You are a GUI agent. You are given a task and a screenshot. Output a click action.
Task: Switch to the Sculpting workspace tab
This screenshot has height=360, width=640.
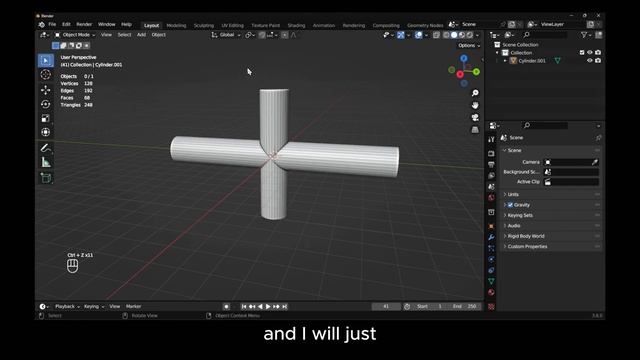click(204, 25)
